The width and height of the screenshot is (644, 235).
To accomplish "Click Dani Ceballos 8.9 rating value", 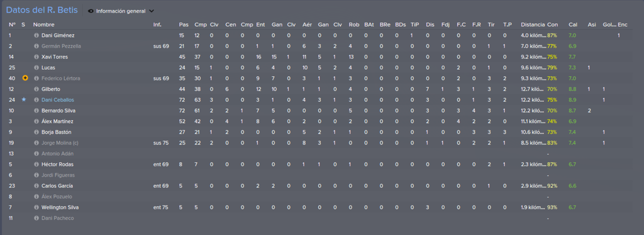I will tap(572, 100).
